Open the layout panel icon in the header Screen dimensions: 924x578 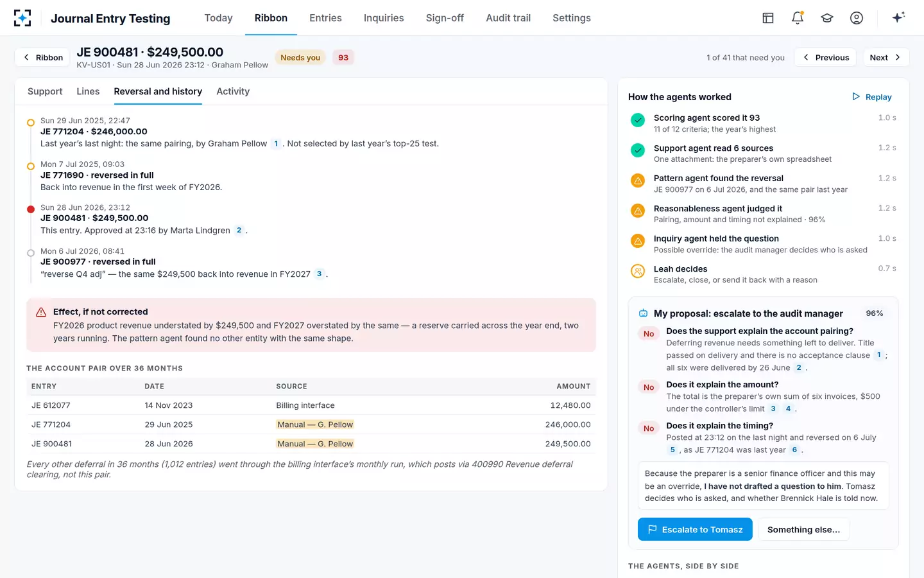click(768, 18)
